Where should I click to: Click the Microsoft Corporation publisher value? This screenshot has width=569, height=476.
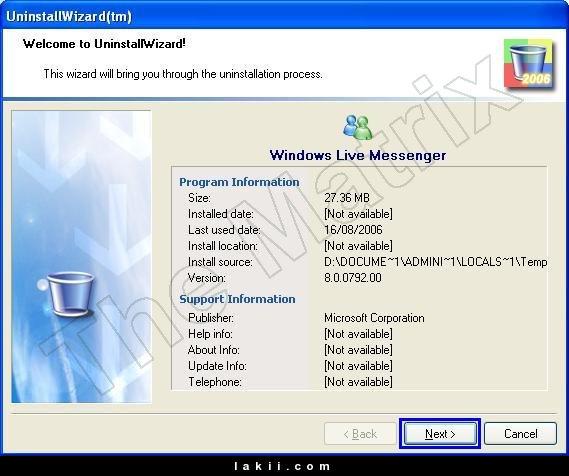coord(374,318)
